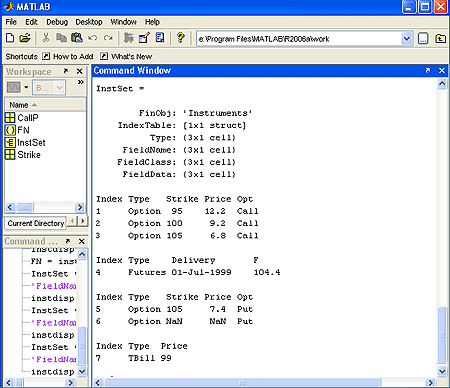The height and width of the screenshot is (388, 450).
Task: Expand hidden Workspace toolbar items chevron
Action: (x=80, y=82)
